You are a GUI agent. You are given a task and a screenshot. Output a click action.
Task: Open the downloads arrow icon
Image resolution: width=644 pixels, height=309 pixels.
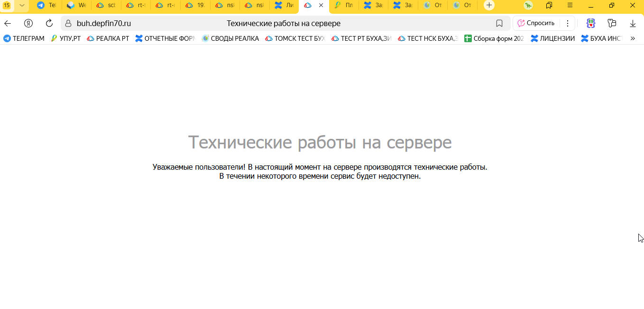pos(633,23)
